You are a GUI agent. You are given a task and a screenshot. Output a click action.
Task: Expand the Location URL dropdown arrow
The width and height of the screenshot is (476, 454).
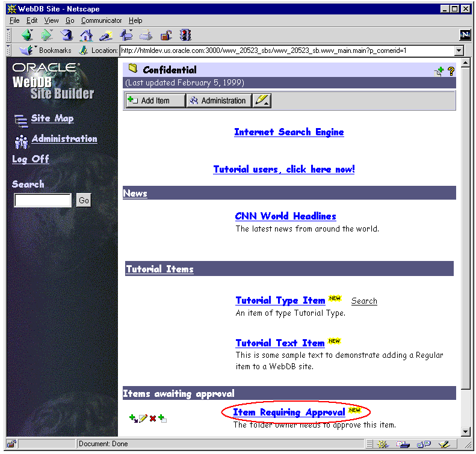[459, 51]
